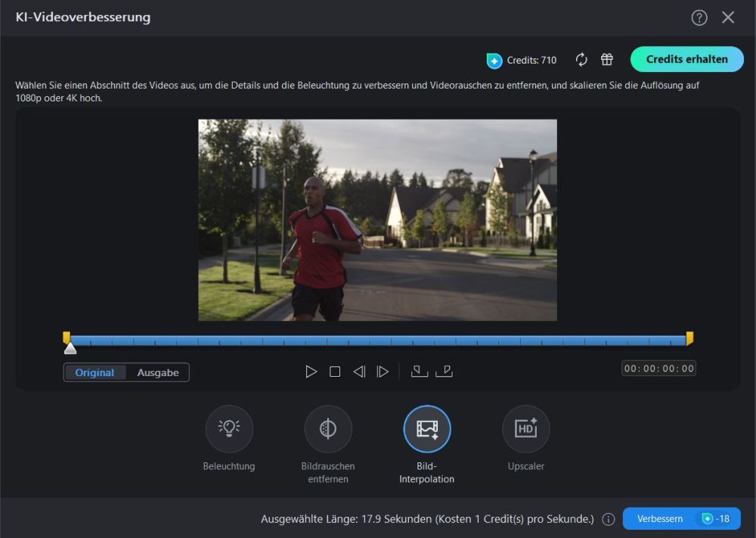Image resolution: width=756 pixels, height=538 pixels.
Task: Click the info icon beside cost text
Action: (x=609, y=519)
